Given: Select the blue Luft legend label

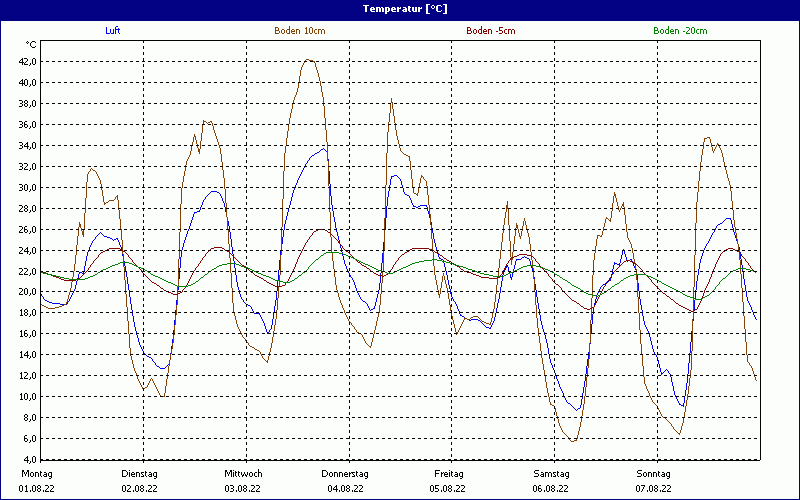Looking at the screenshot, I should click(113, 31).
